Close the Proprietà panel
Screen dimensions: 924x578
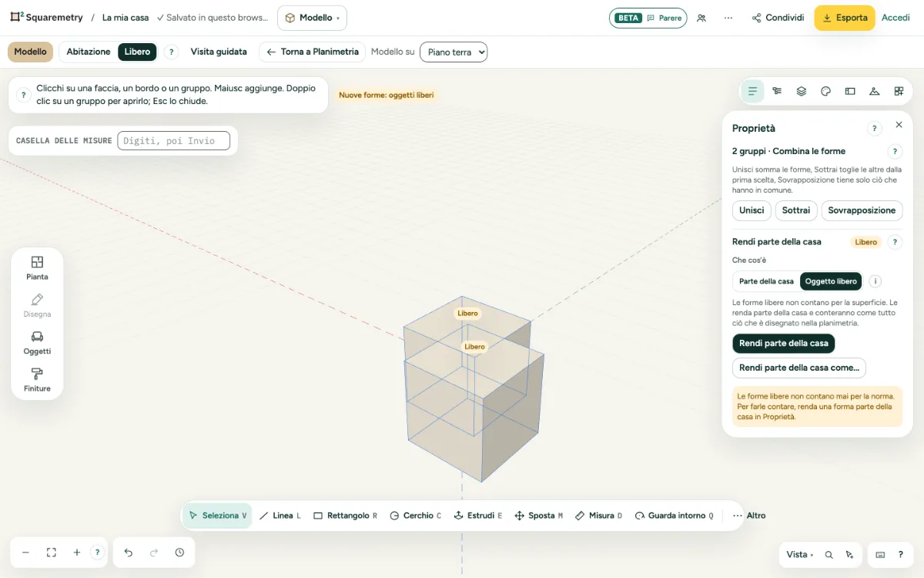899,125
